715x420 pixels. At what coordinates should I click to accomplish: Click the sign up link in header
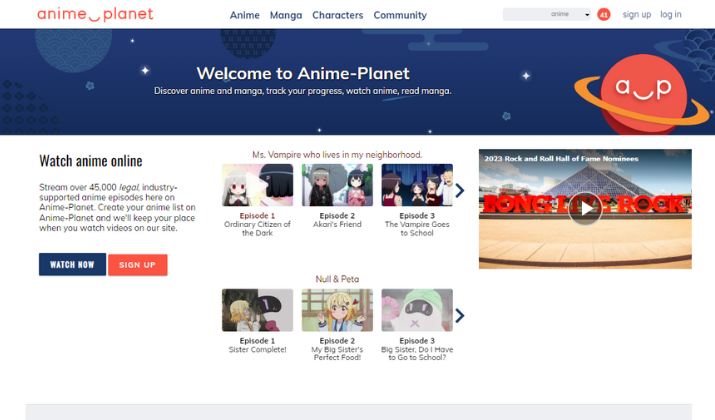point(637,15)
